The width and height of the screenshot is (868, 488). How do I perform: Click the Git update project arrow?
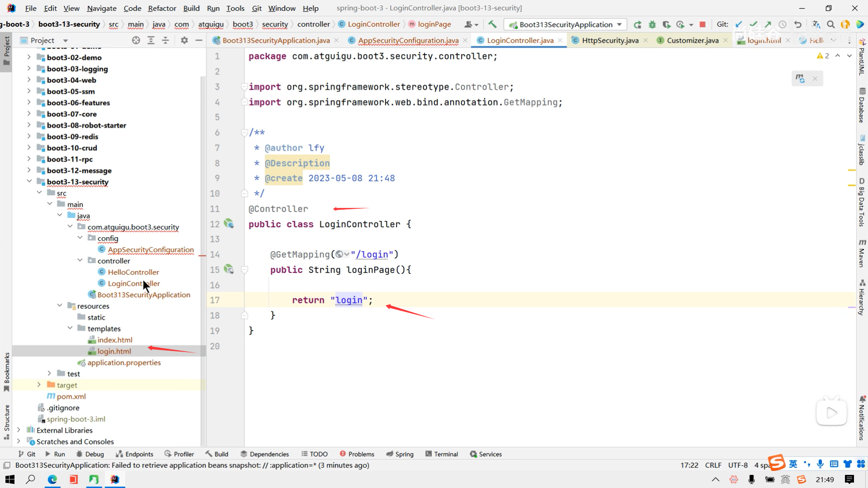pos(739,24)
